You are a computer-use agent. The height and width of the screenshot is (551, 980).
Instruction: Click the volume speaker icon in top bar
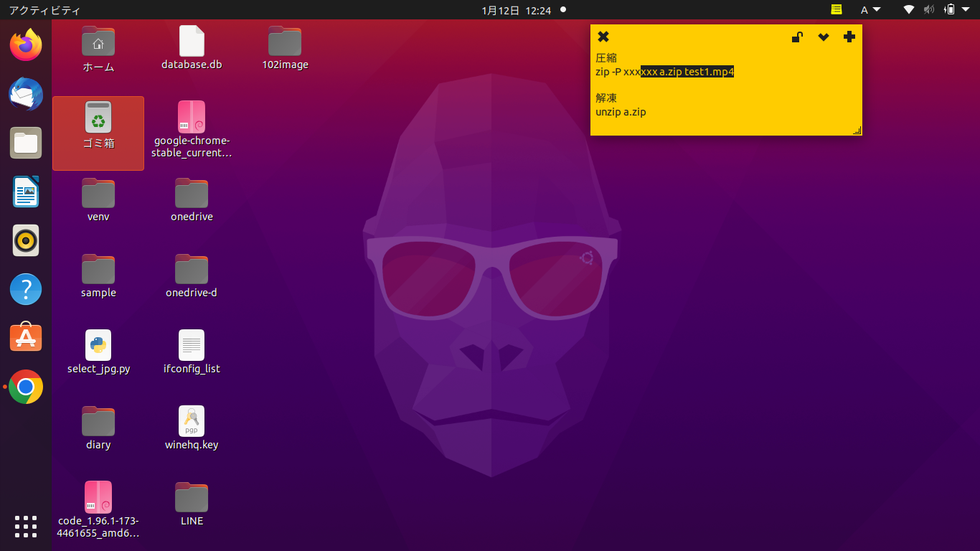pos(929,10)
